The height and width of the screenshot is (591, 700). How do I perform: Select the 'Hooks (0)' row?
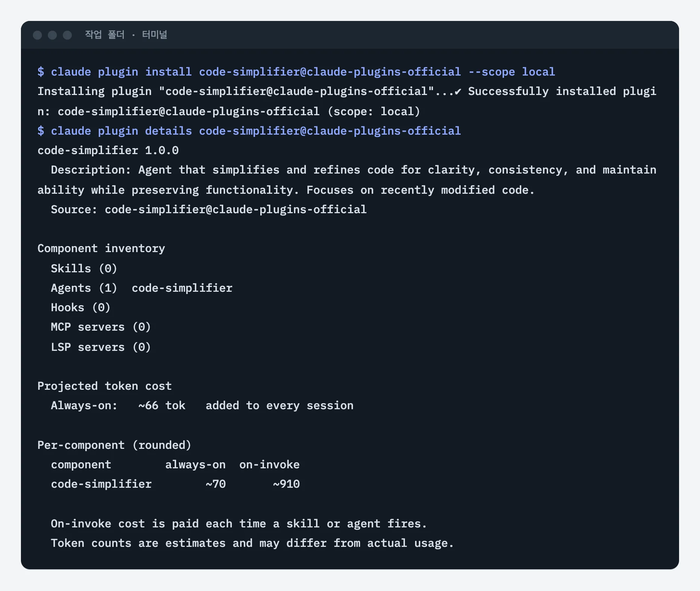coord(81,307)
